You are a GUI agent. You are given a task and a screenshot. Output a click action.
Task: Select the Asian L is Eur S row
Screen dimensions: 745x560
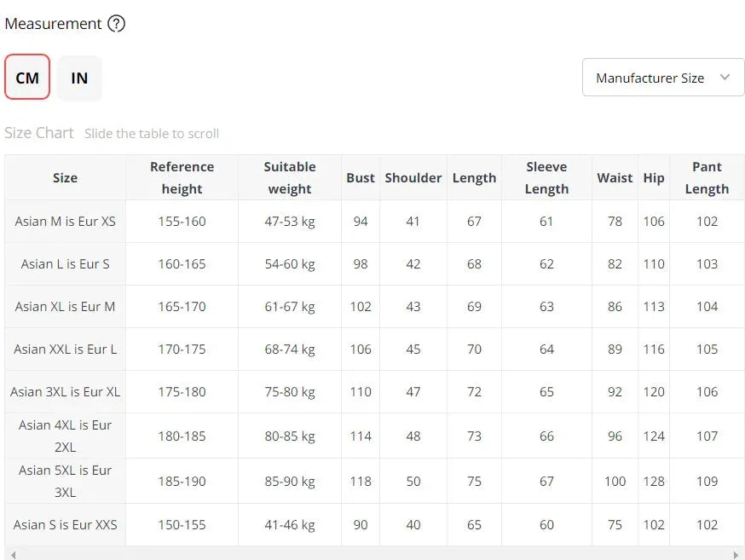[65, 264]
